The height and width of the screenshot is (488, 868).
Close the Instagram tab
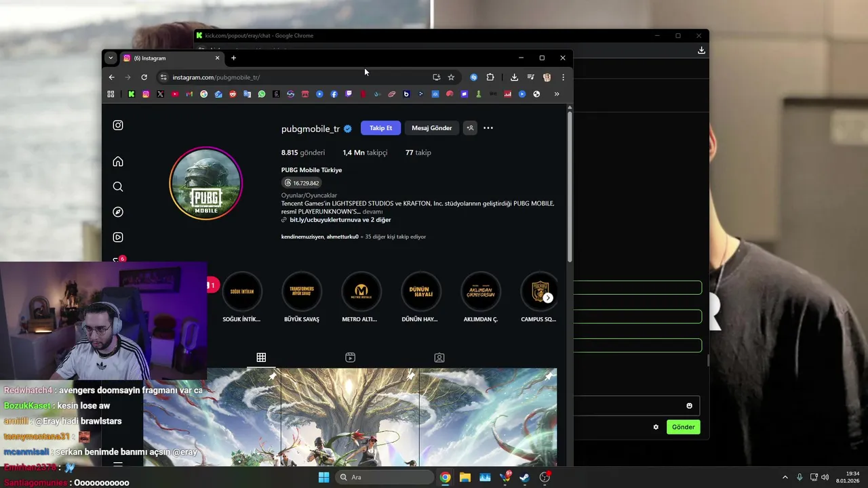(x=217, y=58)
